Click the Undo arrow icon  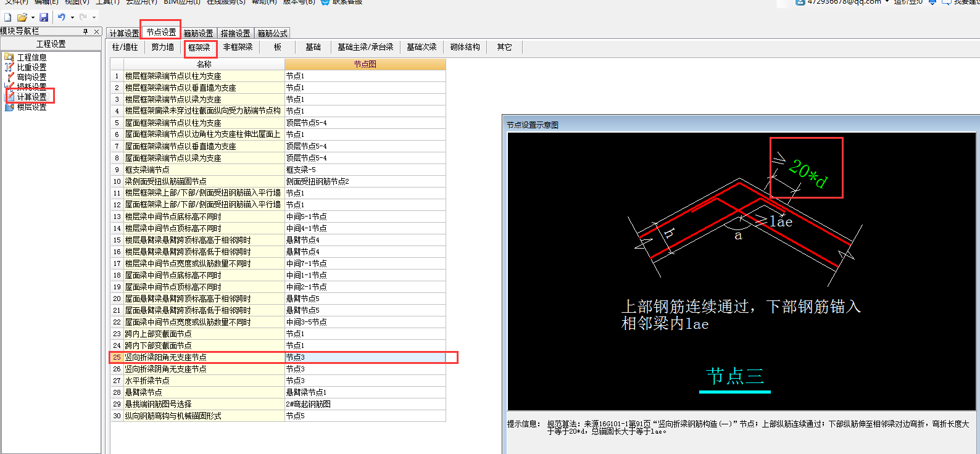[x=62, y=17]
